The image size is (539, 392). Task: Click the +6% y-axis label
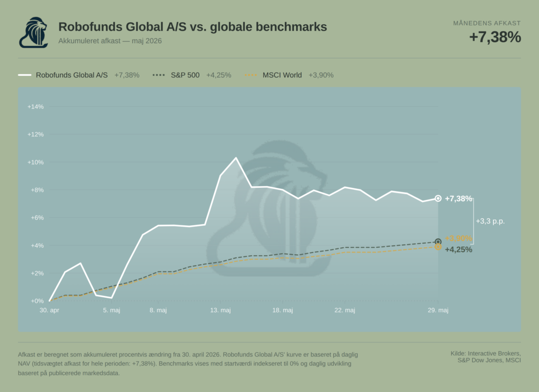(x=37, y=218)
